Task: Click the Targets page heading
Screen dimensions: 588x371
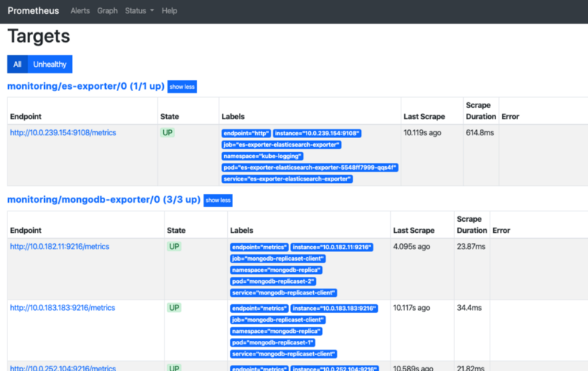Action: click(39, 36)
